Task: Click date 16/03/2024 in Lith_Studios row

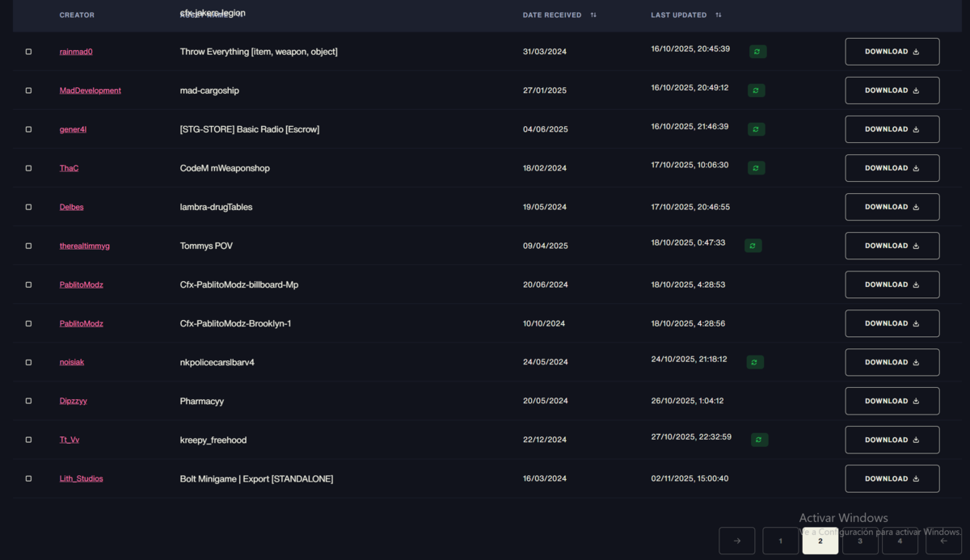Action: tap(545, 478)
